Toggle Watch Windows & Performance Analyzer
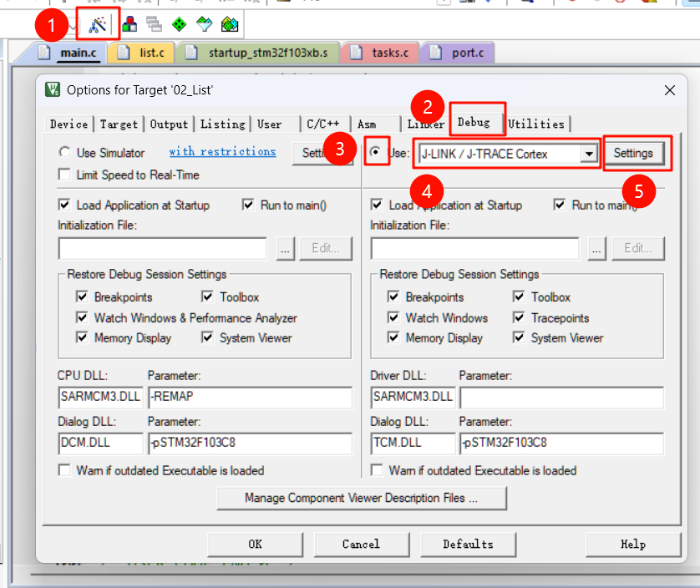Screen dimensions: 700x588 82,317
